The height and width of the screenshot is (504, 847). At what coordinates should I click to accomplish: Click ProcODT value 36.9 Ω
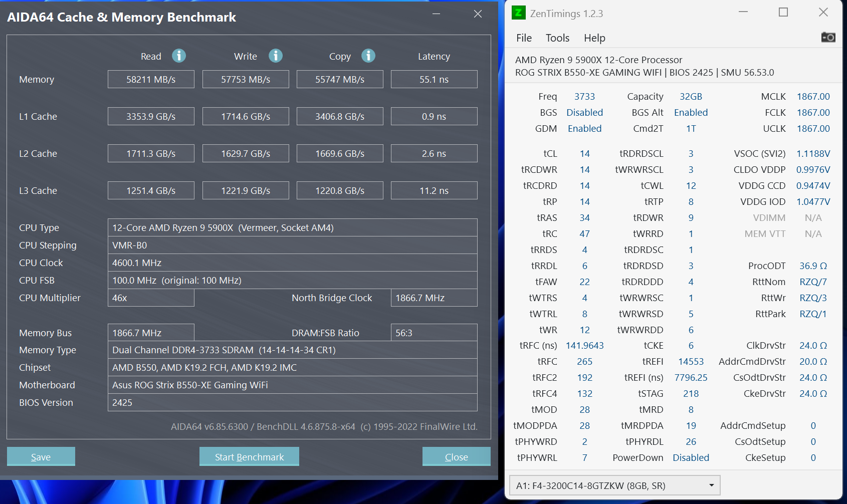pos(813,266)
